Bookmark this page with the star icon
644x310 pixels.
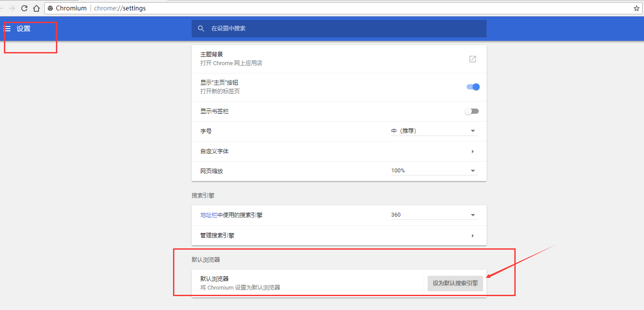click(637, 8)
